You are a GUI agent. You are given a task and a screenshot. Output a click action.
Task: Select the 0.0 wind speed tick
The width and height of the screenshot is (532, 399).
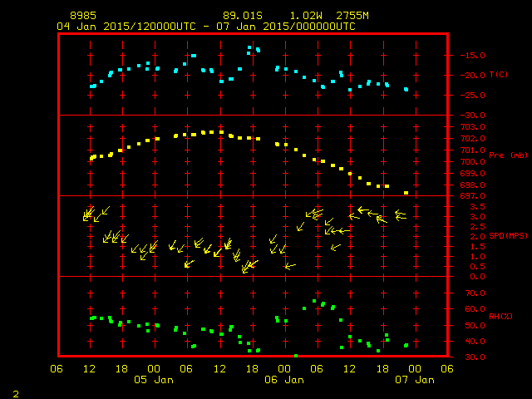coord(477,277)
